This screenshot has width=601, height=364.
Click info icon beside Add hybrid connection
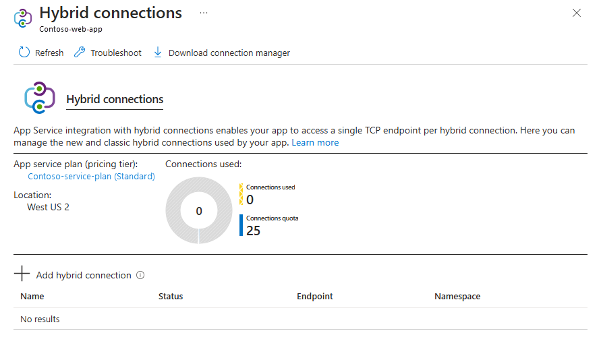tap(140, 275)
